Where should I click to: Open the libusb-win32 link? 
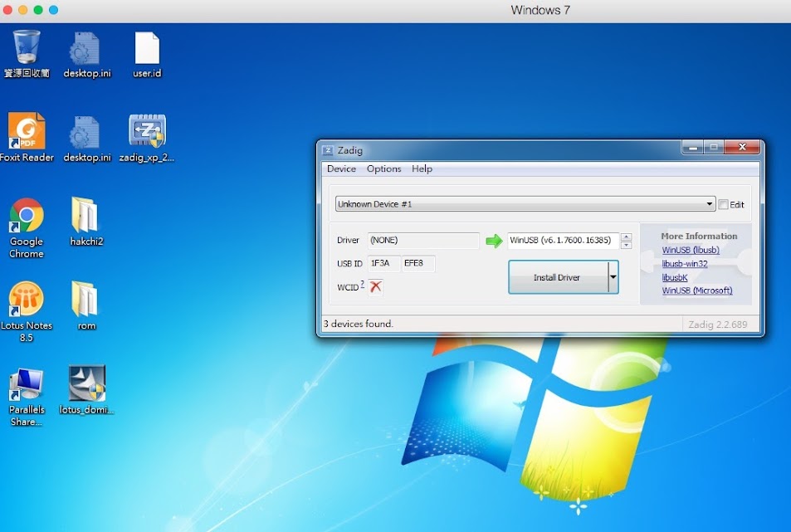pyautogui.click(x=685, y=263)
